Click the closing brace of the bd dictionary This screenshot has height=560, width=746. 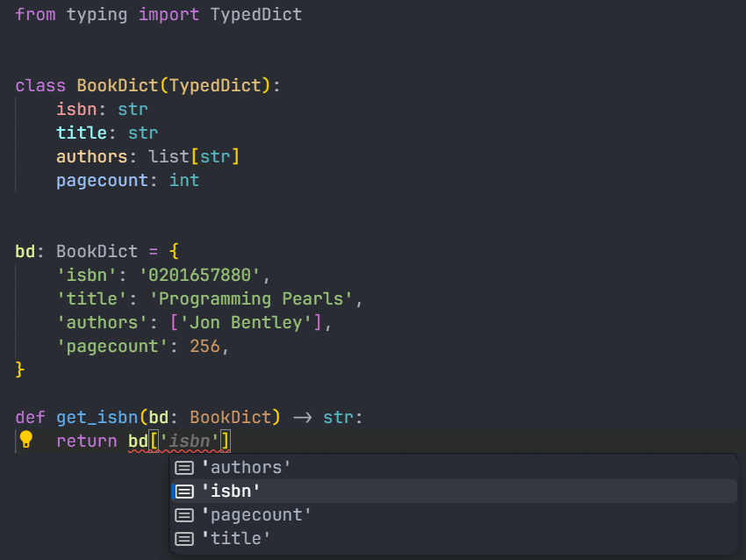pos(18,370)
